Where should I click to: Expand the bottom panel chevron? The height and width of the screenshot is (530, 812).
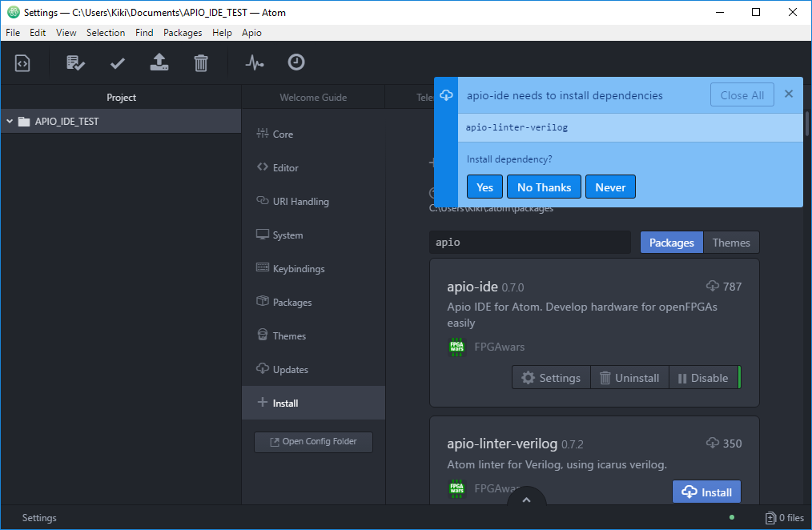point(526,500)
